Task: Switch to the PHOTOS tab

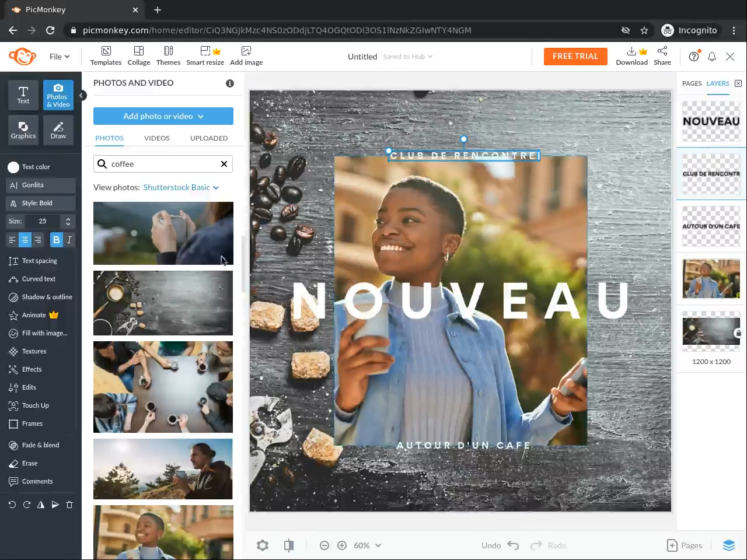Action: point(110,138)
